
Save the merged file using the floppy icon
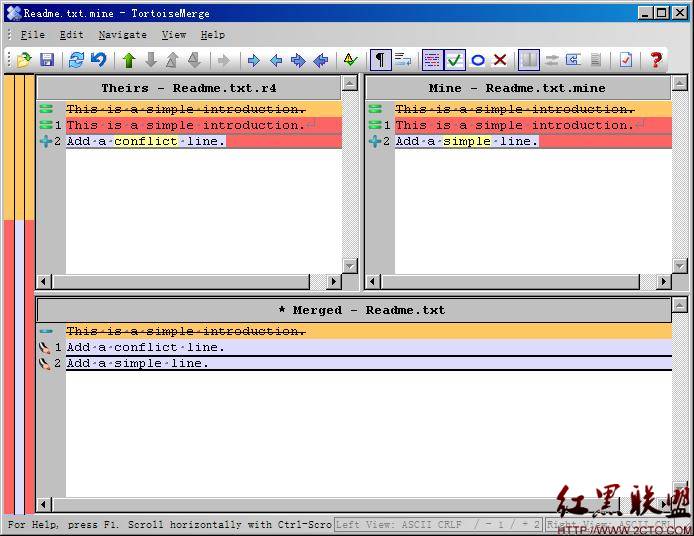pos(47,60)
